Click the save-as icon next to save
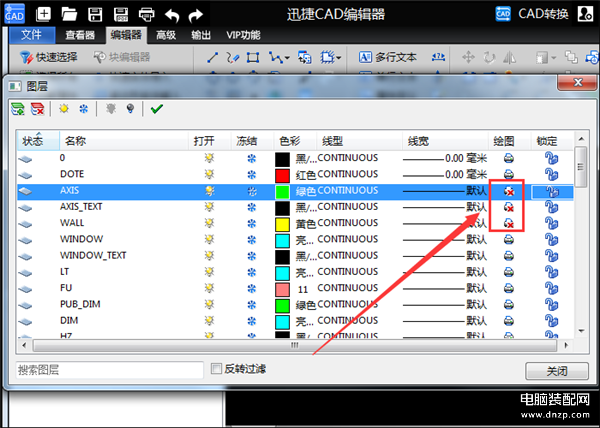This screenshot has width=600, height=428. click(x=121, y=15)
